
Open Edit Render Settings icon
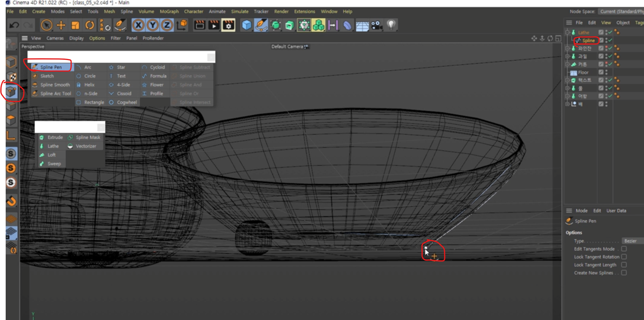[229, 25]
